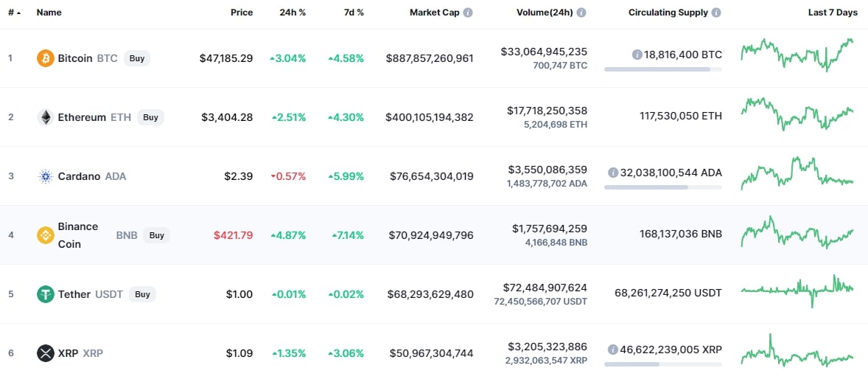Click Binance Coin 7d change 7.14%

(348, 235)
